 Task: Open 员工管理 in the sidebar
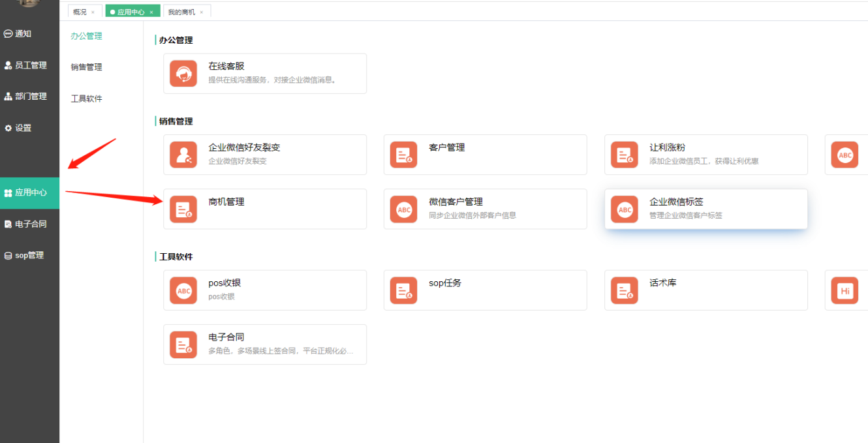pos(30,65)
